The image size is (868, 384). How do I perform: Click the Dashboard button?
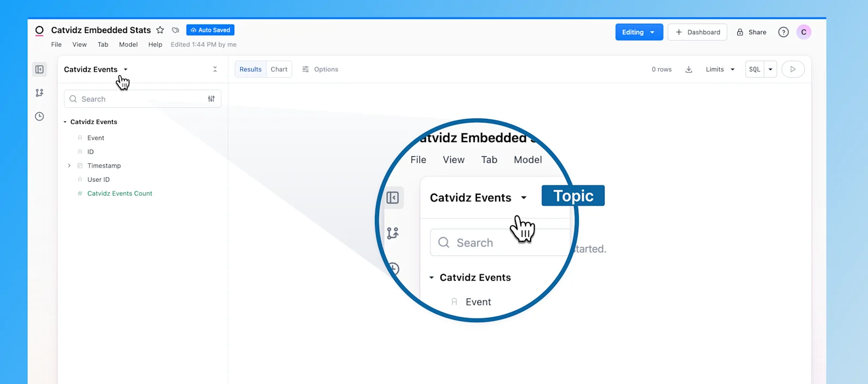pyautogui.click(x=698, y=32)
